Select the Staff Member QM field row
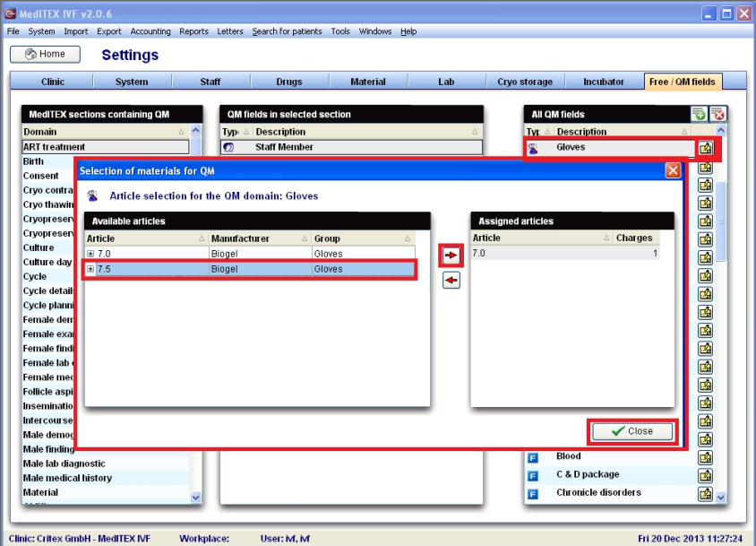The height and width of the screenshot is (546, 756). tap(351, 147)
